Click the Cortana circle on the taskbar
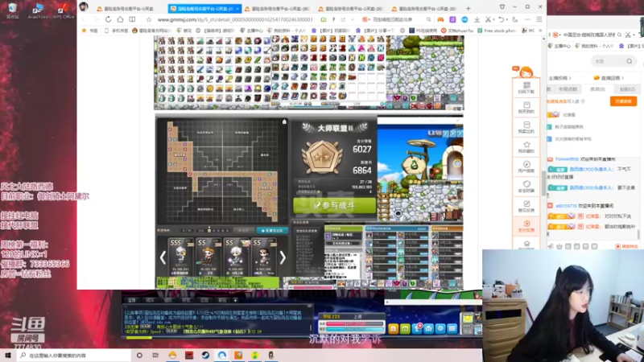 [139, 355]
